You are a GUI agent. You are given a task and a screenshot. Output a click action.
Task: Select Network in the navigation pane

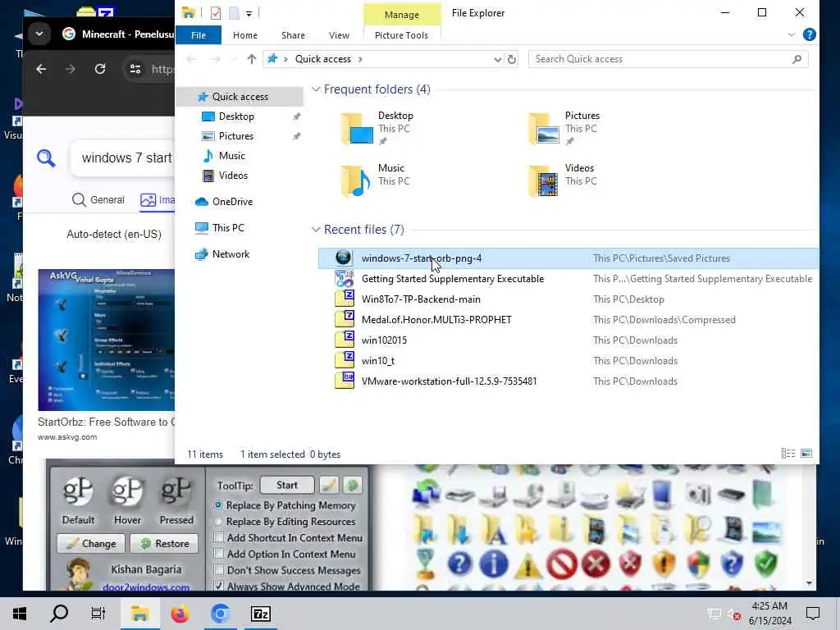[231, 254]
